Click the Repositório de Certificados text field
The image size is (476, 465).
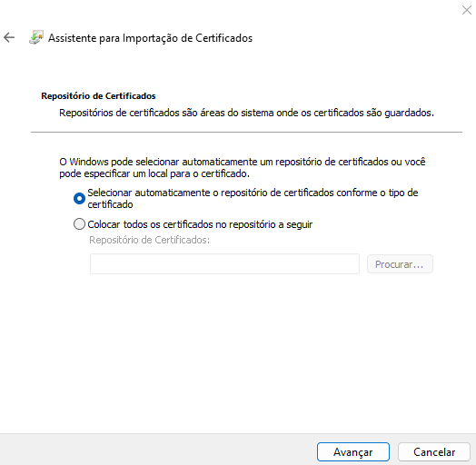[x=224, y=264]
